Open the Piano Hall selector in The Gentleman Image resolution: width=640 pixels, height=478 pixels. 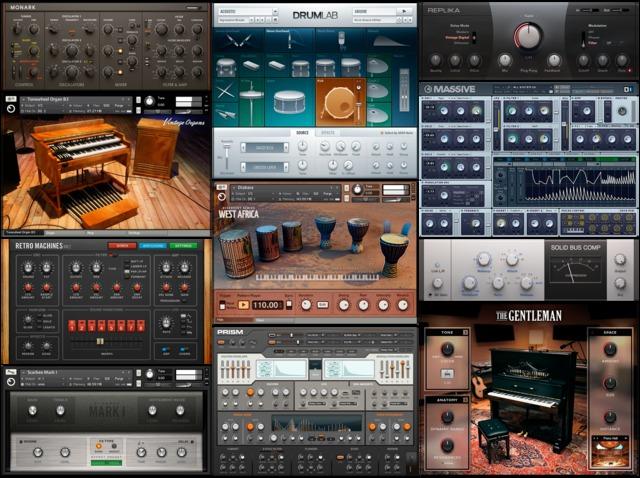tap(610, 438)
